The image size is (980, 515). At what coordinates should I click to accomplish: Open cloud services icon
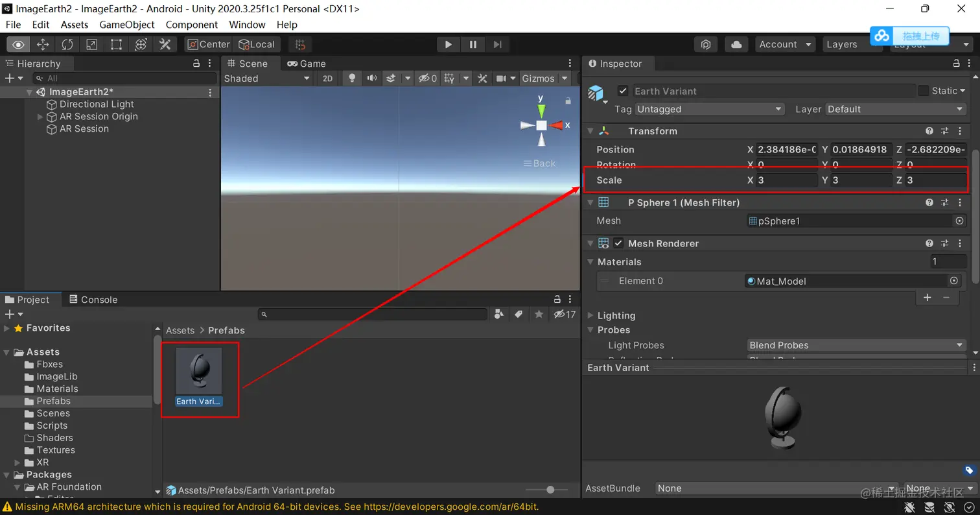click(736, 44)
